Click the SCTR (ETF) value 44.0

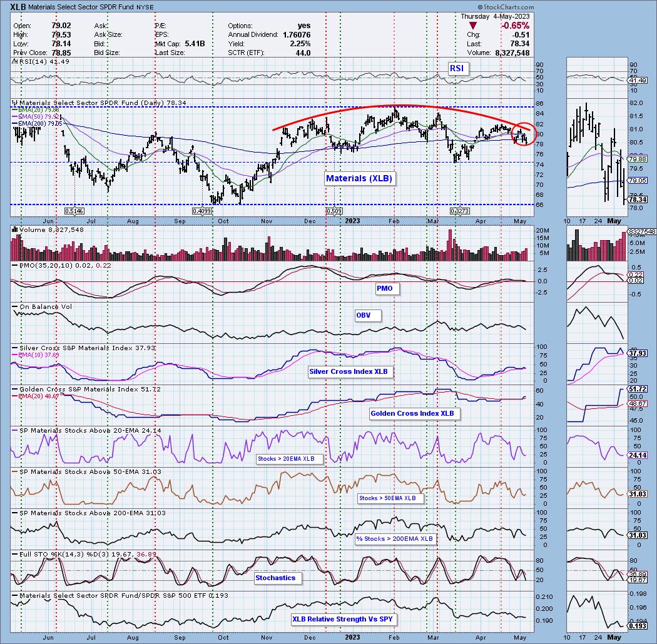tap(303, 53)
